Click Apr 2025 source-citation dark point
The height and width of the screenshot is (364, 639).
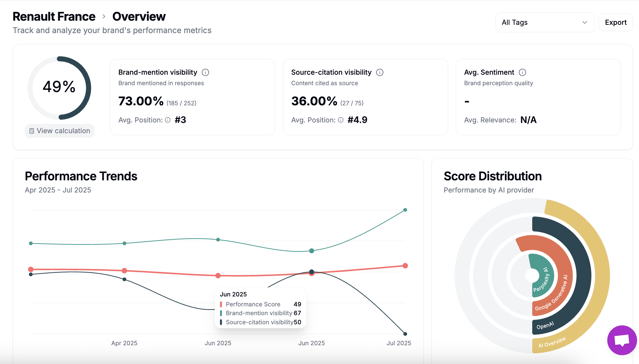point(124,279)
